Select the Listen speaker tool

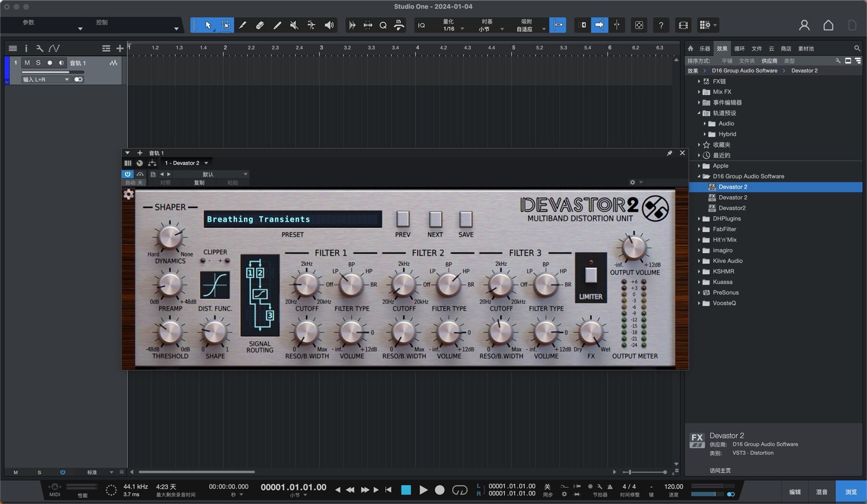[329, 25]
